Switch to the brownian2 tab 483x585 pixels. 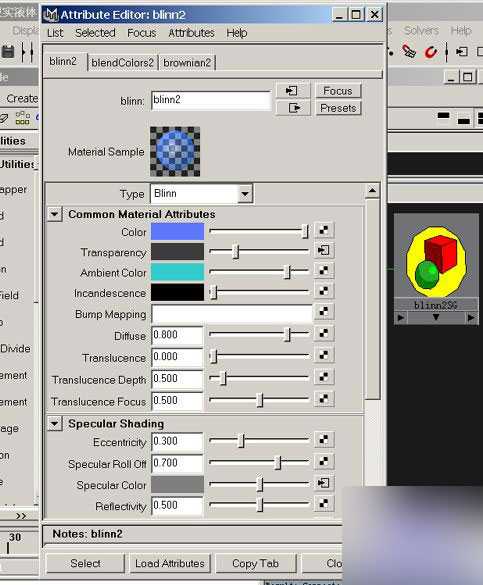(x=187, y=63)
